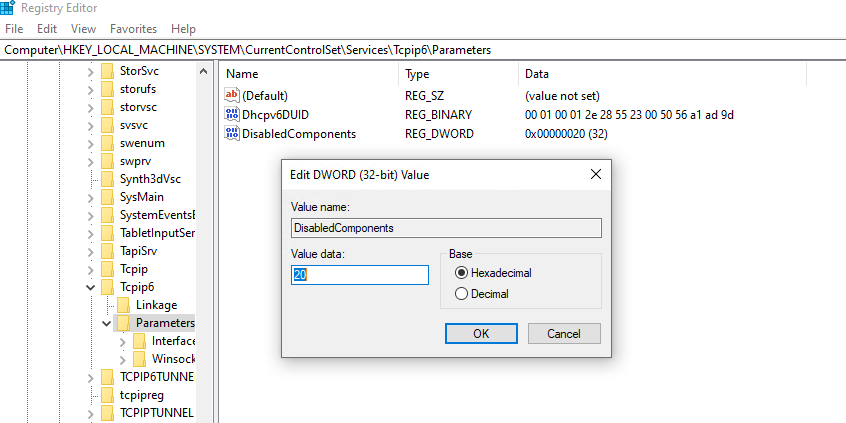Image resolution: width=846 pixels, height=423 pixels.
Task: Click the tcpipreg folder icon
Action: coord(108,395)
